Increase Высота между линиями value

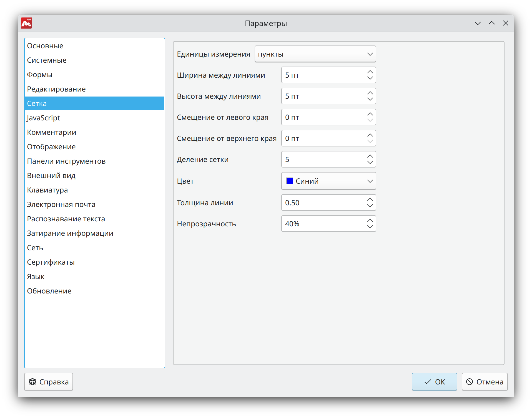tap(370, 93)
